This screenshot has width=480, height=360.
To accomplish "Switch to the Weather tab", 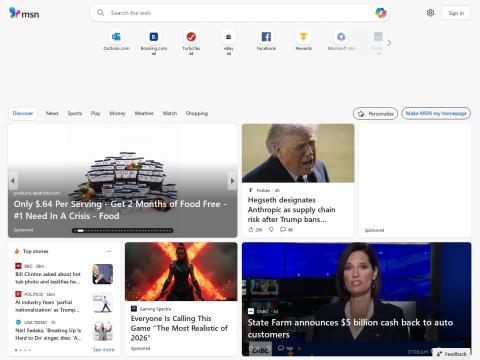I will 144,113.
